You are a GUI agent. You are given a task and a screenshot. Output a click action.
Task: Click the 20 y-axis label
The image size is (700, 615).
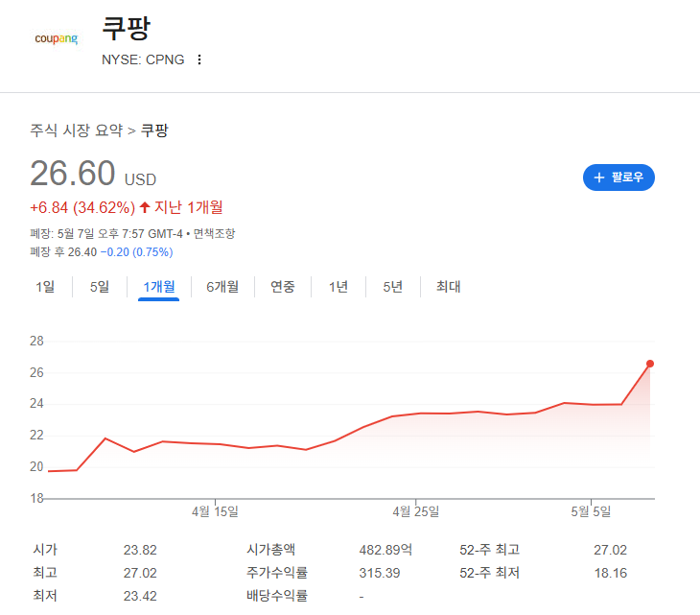pyautogui.click(x=36, y=466)
